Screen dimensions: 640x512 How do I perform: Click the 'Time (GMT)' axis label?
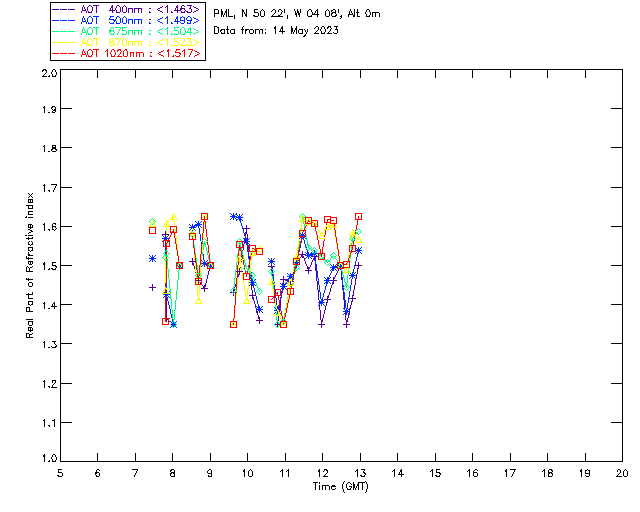(x=340, y=487)
